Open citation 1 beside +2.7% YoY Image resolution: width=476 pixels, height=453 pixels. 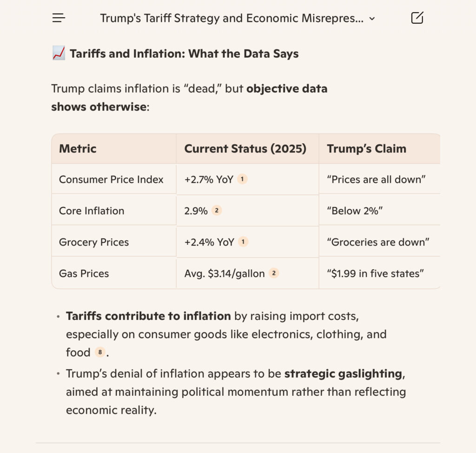242,179
